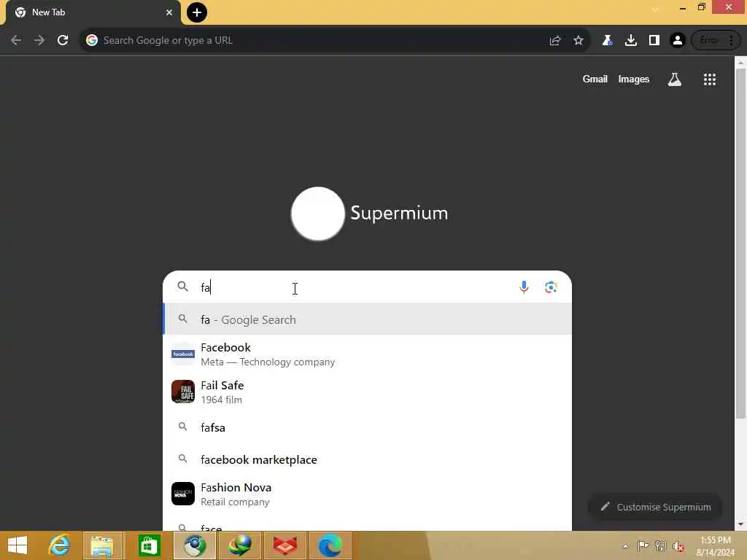Image resolution: width=747 pixels, height=560 pixels.
Task: Select 'facebook marketplace' suggestion
Action: pos(368,459)
